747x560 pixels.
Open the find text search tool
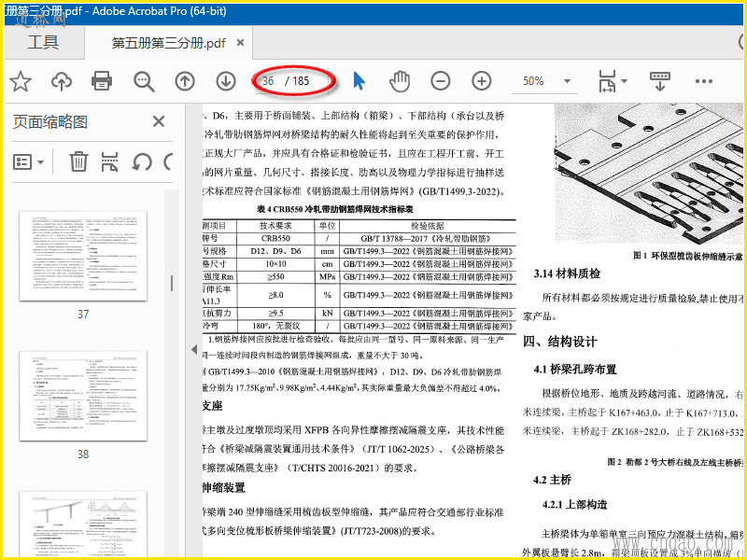[144, 81]
